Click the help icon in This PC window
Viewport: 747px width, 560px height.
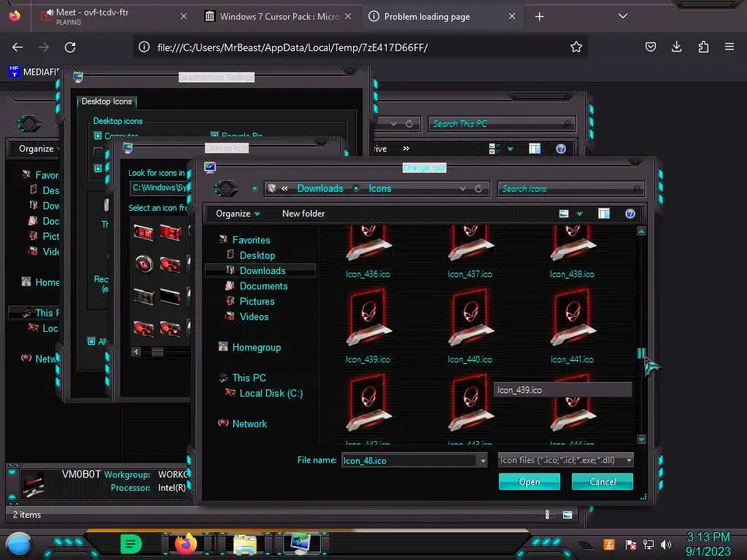[x=561, y=149]
